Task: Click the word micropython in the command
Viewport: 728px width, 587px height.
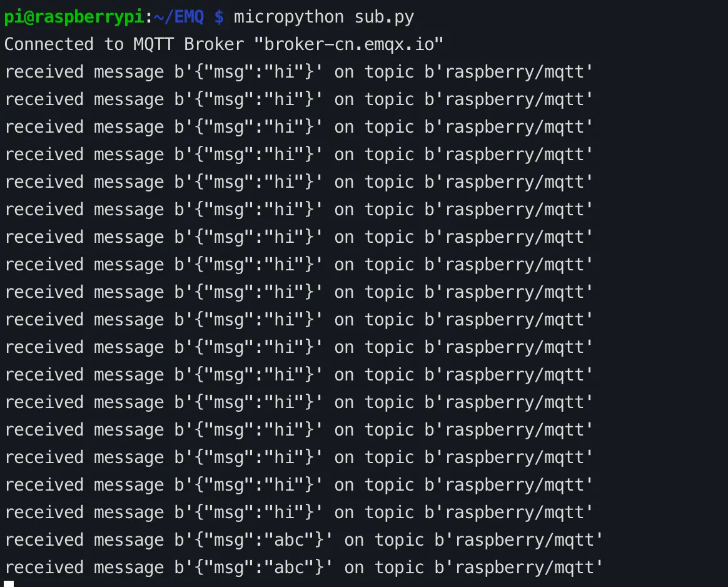Action: [288, 17]
